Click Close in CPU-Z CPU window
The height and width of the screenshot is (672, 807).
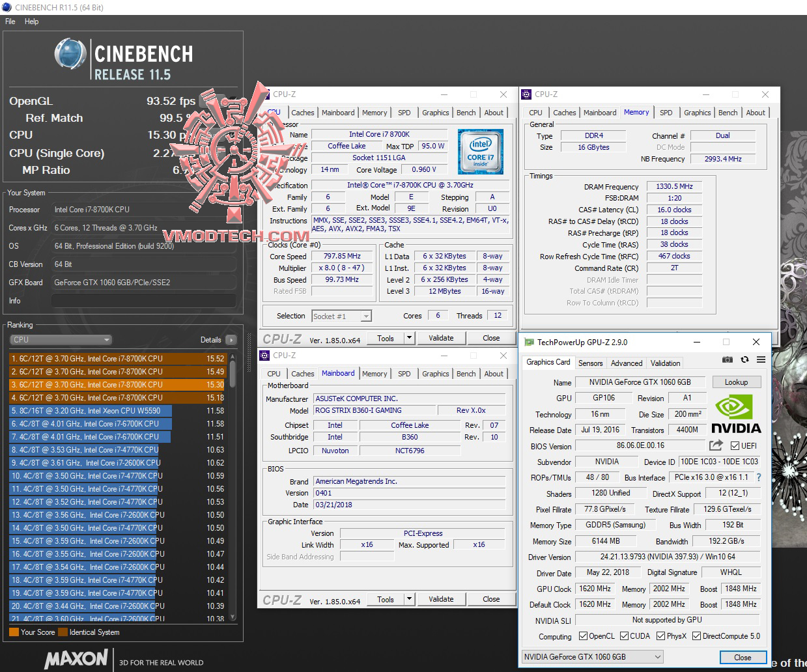click(x=491, y=338)
